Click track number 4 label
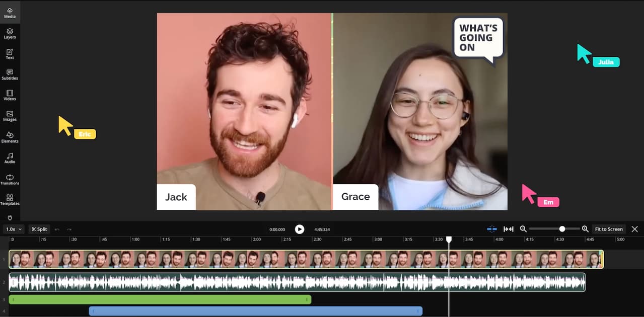The width and height of the screenshot is (644, 317). (x=4, y=311)
